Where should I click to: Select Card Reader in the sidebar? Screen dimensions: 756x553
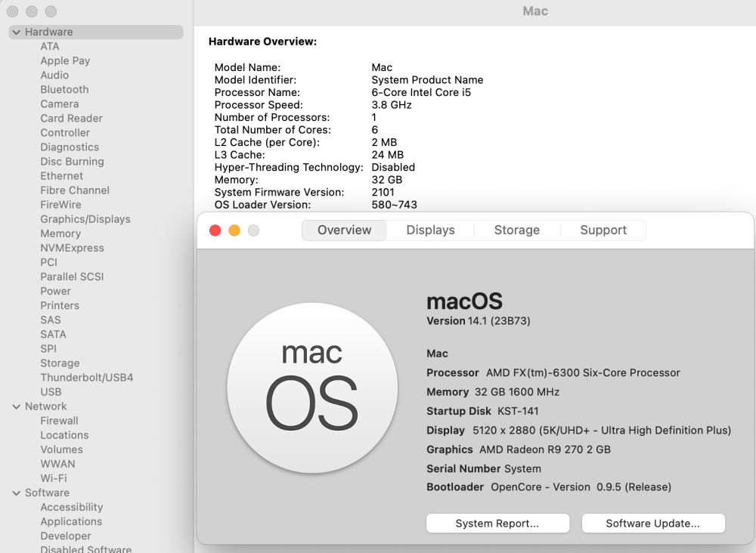71,119
